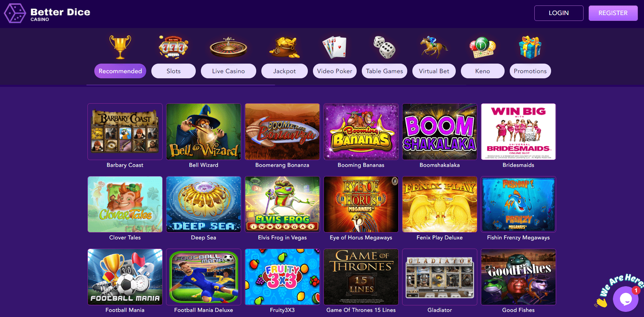Open the Bell Wizard text link
Image resolution: width=644 pixels, height=317 pixels.
[204, 165]
